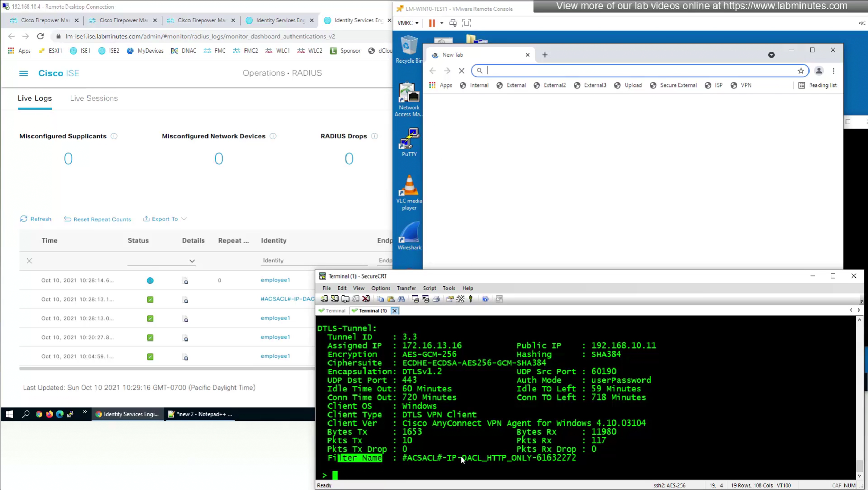Click the live logs horizontal scrollbar
The height and width of the screenshot is (490, 868).
click(x=167, y=368)
